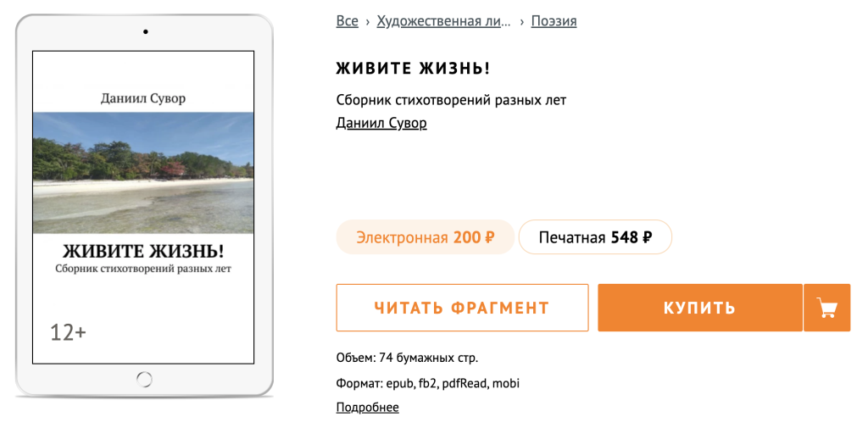Click the Формат file types line
The image size is (868, 428).
tap(427, 383)
